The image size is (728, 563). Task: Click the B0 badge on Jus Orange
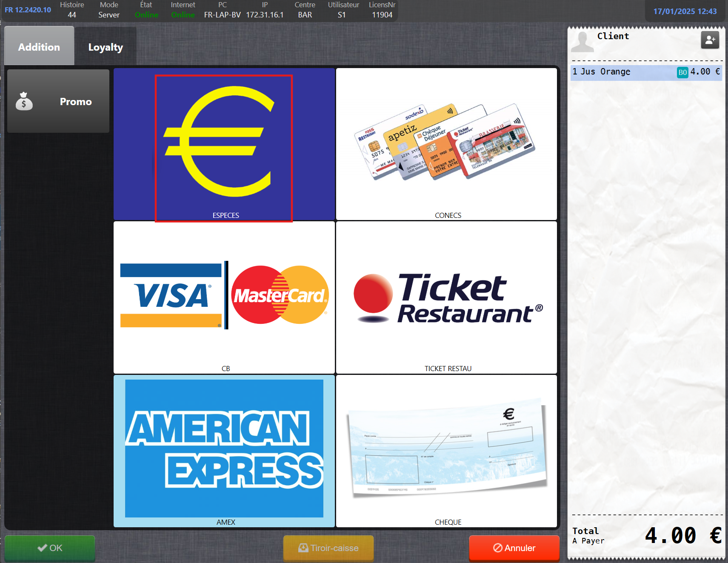[x=682, y=72]
